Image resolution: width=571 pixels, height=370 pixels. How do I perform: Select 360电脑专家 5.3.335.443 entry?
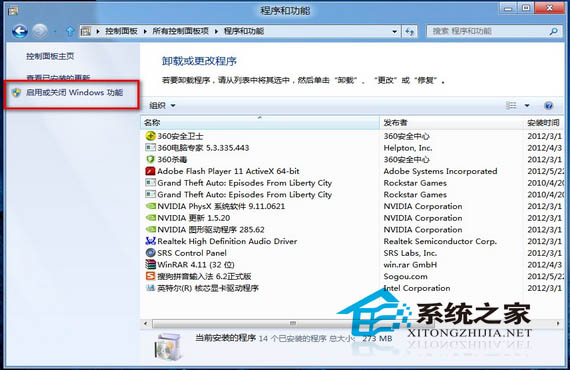[x=203, y=148]
